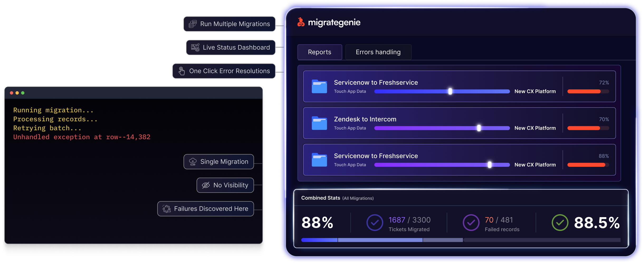This screenshot has height=263, width=644.
Task: Click 'New CX Platform' in the Zendesk row
Action: [x=535, y=128]
